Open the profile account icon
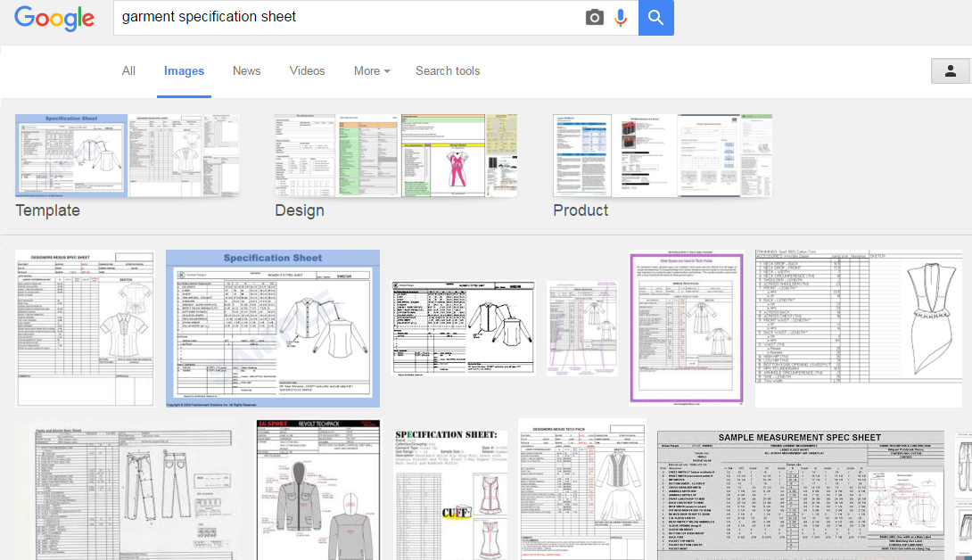The image size is (972, 560). pyautogui.click(x=950, y=71)
